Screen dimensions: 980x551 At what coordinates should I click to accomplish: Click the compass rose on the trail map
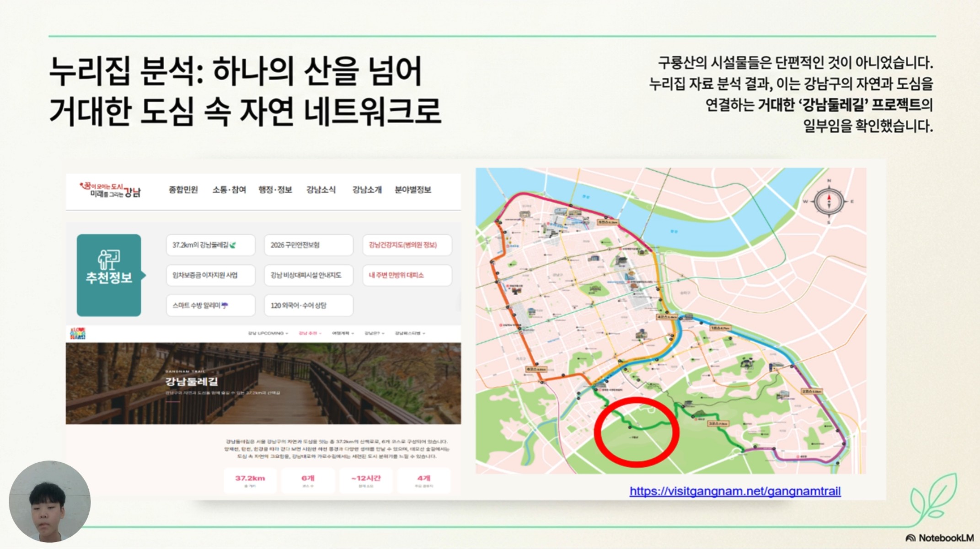click(829, 201)
